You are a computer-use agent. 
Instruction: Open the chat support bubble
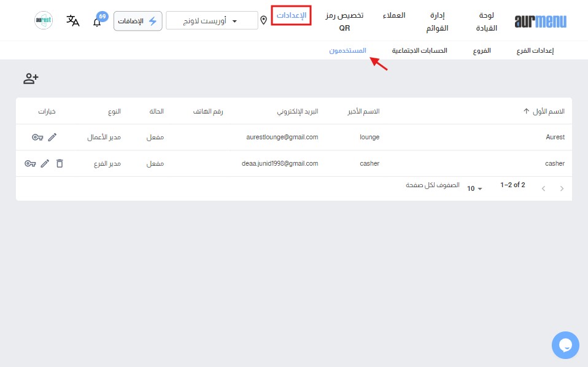pyautogui.click(x=565, y=345)
